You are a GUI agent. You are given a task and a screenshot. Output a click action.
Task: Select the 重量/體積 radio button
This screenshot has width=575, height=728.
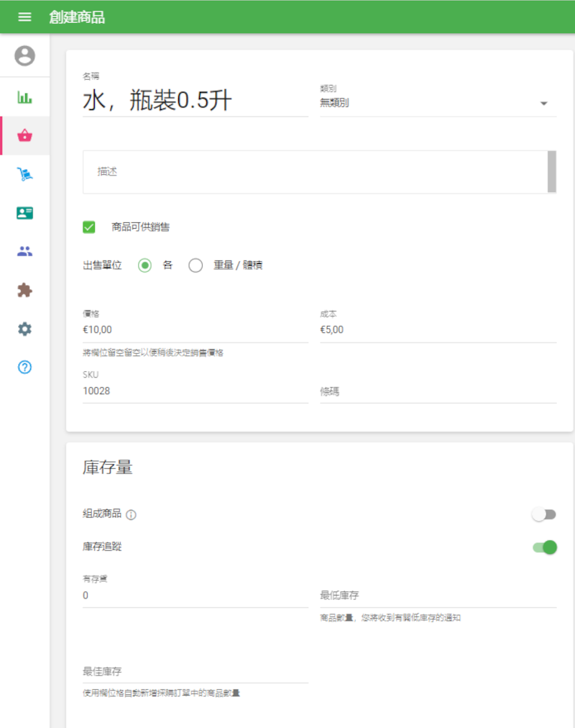click(x=195, y=265)
